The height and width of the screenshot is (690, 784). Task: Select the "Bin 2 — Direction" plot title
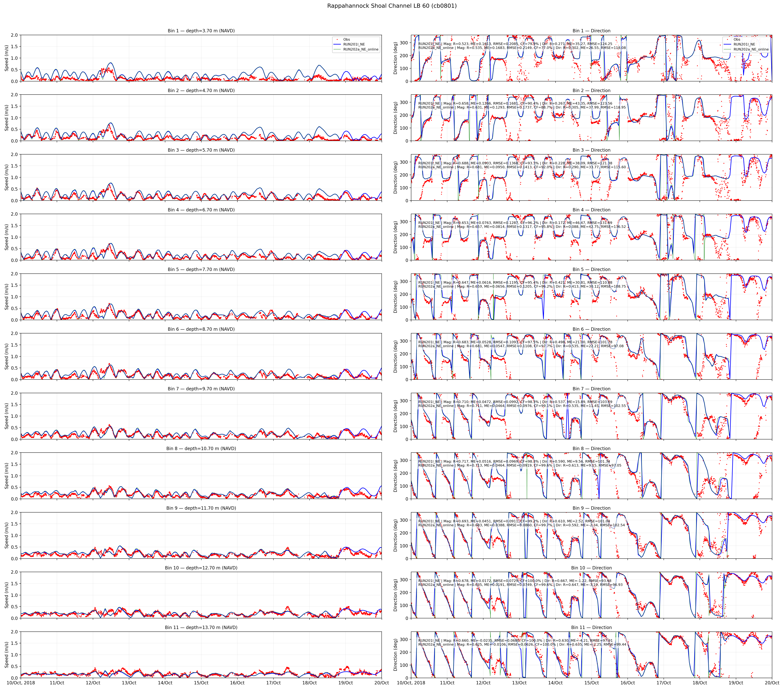591,90
